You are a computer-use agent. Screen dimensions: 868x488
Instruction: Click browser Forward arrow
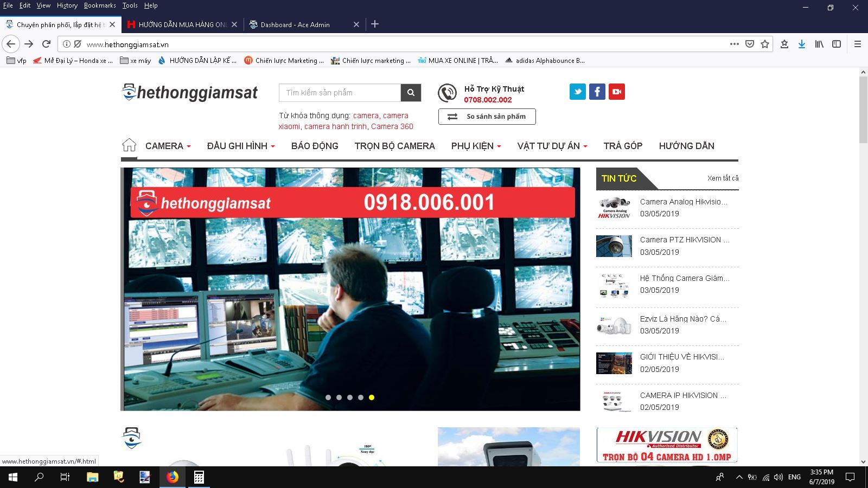29,44
